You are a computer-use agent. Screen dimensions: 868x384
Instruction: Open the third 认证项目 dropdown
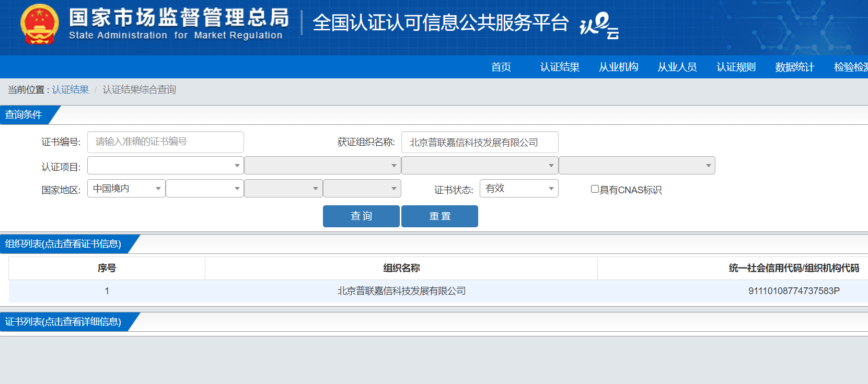coord(480,166)
